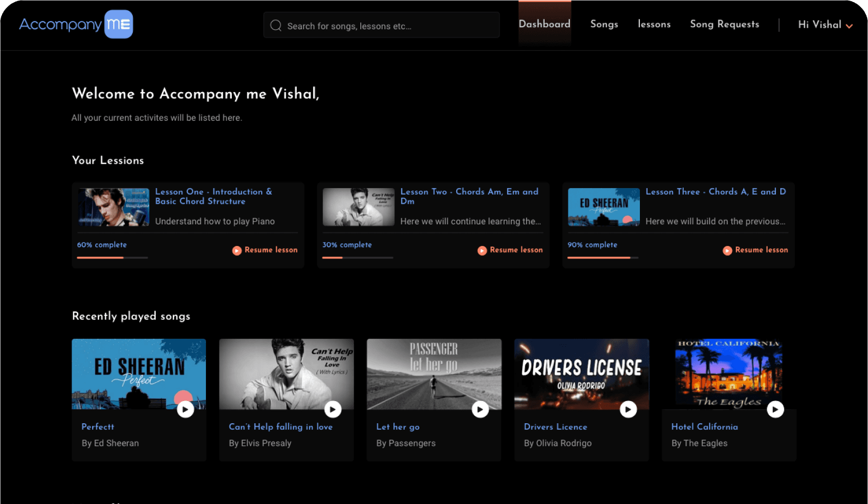The height and width of the screenshot is (504, 868).
Task: Open Lesson Three Chords A, E and D title
Action: click(716, 191)
